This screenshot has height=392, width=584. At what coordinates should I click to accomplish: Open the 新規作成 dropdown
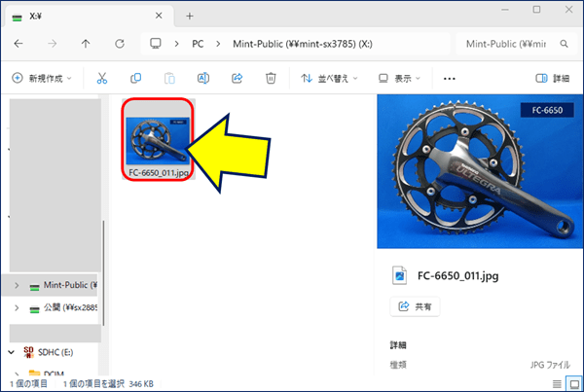click(x=42, y=78)
